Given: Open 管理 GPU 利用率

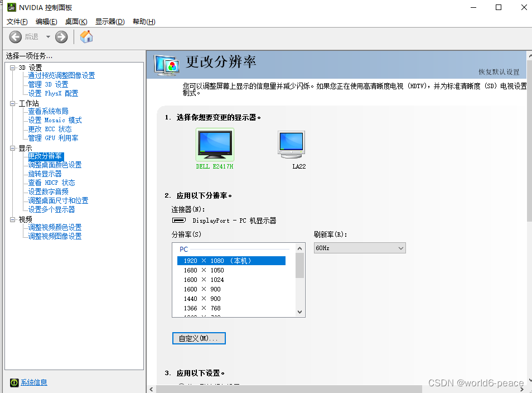Looking at the screenshot, I should point(53,138).
